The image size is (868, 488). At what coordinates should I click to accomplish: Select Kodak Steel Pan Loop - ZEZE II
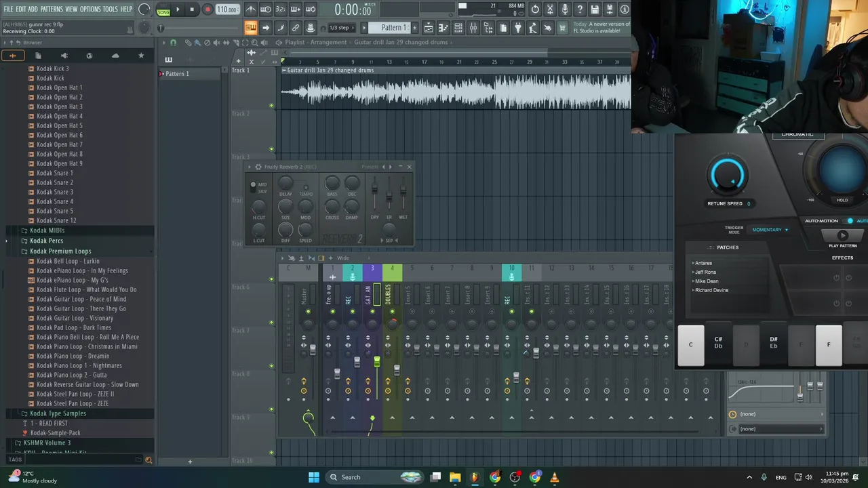(75, 394)
